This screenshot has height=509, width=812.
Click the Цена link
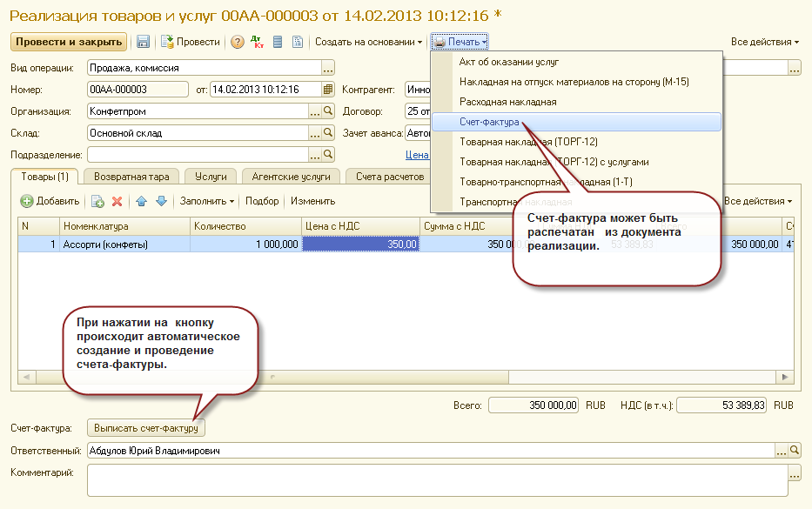click(x=417, y=155)
